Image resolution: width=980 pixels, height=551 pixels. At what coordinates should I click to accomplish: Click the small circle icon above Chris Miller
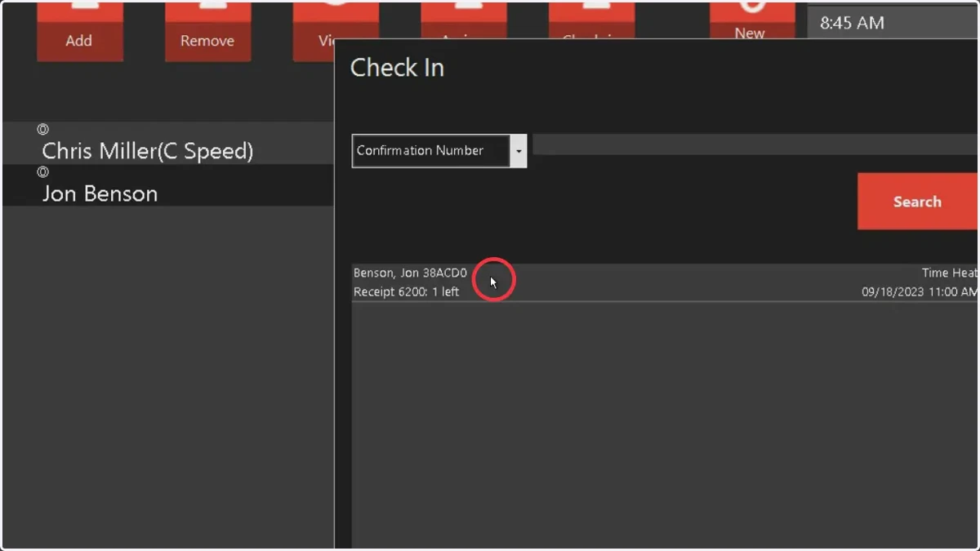pyautogui.click(x=43, y=129)
